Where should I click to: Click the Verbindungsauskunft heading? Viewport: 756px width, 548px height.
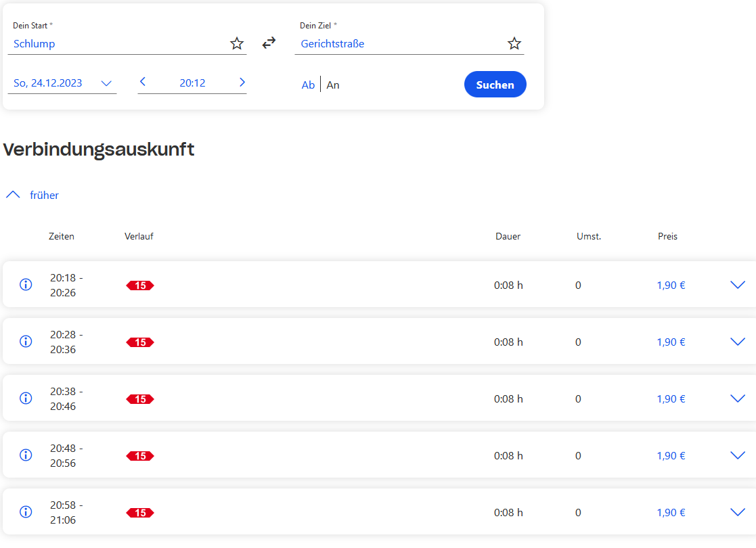click(x=98, y=150)
